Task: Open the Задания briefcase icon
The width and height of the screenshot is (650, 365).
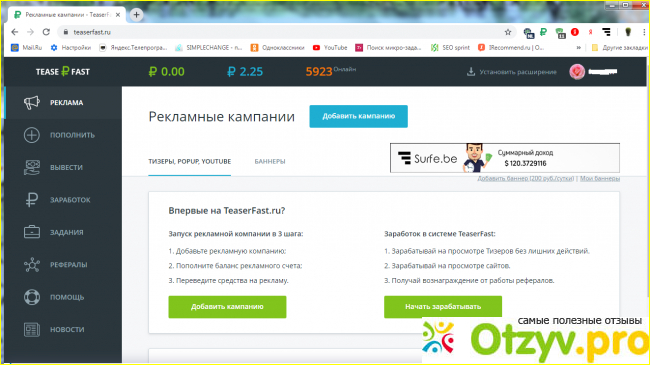Action: point(32,232)
